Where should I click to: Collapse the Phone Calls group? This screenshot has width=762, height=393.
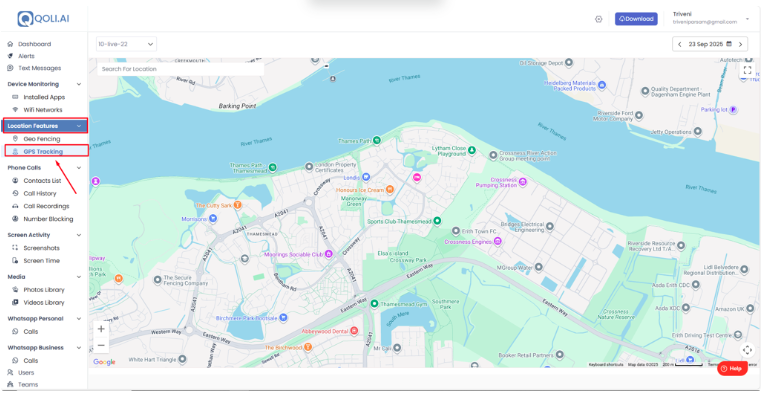(79, 168)
